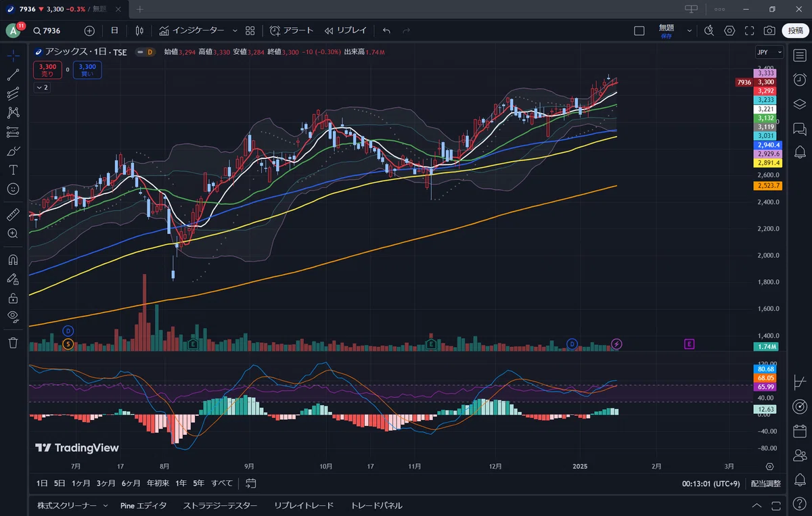Viewport: 812px width, 516px height.
Task: Click the 3,300 売り sell button
Action: pos(48,70)
